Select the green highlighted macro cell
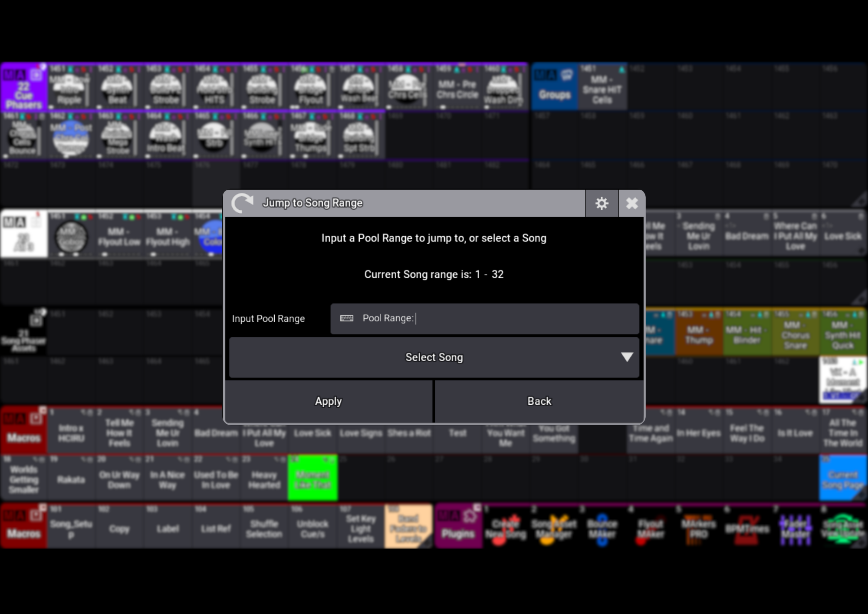This screenshot has height=614, width=868. point(312,478)
